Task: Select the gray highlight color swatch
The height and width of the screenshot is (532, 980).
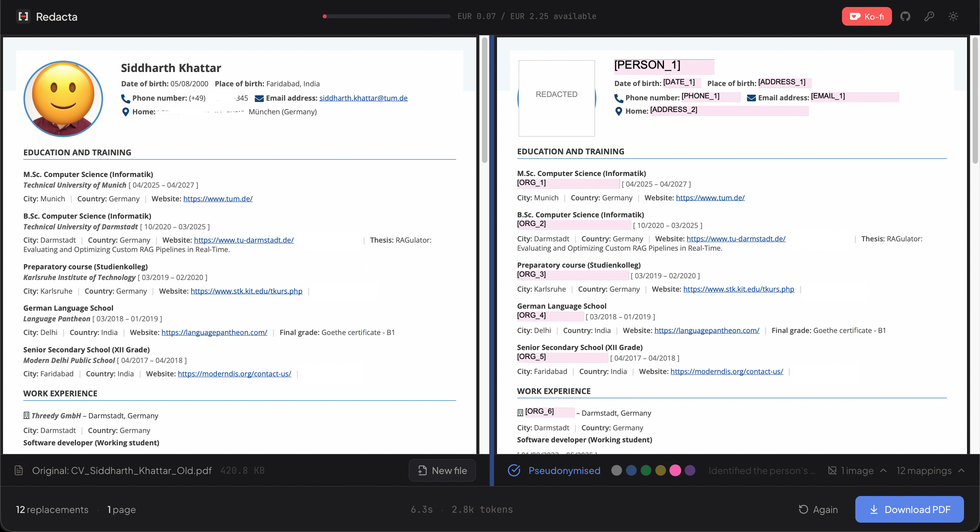Action: click(616, 471)
